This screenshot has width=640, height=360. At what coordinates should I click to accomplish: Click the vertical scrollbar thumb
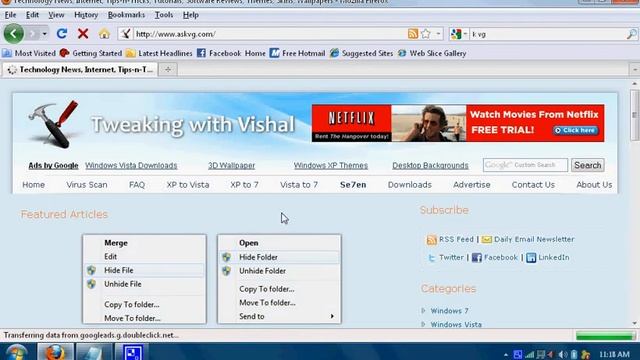click(x=635, y=115)
